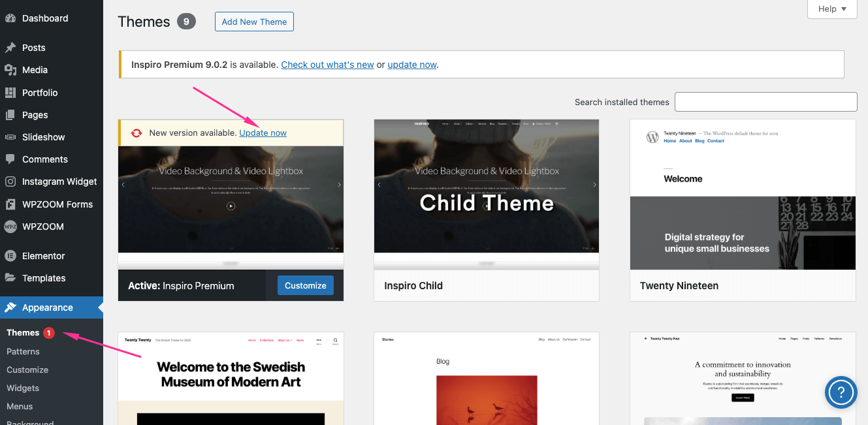
Task: Open the WPZOOM round logo icon
Action: 10,227
